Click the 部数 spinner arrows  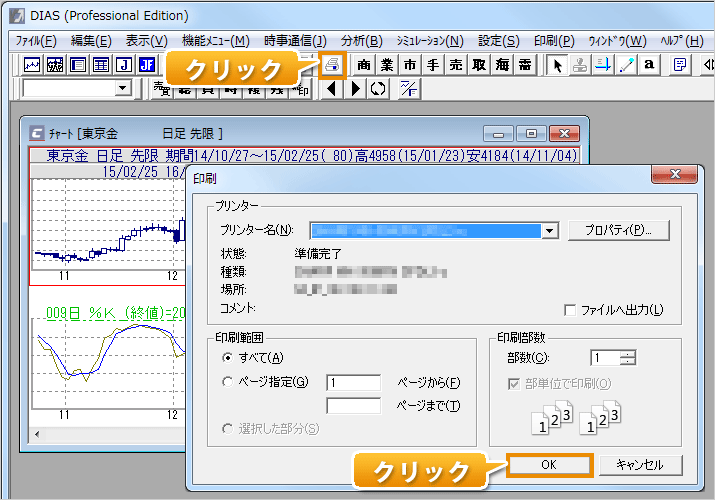(627, 358)
